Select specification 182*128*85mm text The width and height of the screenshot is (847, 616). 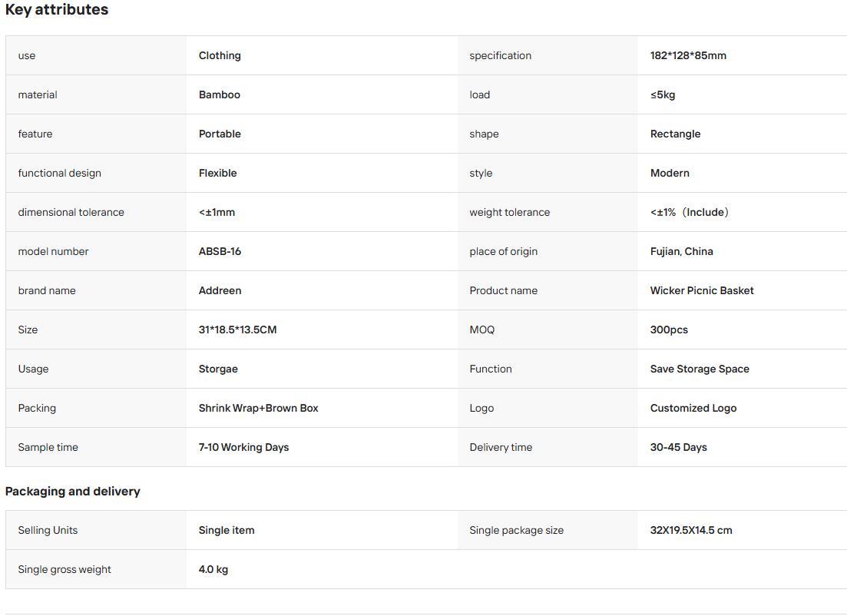[x=688, y=55]
